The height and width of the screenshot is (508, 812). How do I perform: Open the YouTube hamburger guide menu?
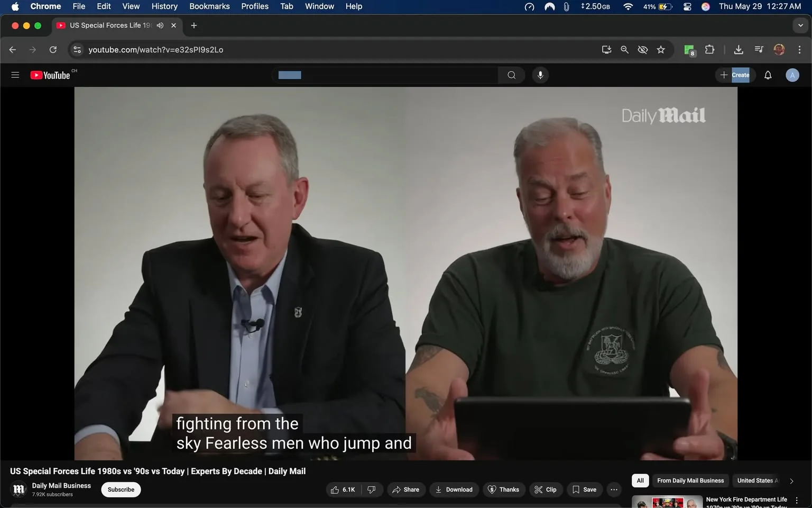pyautogui.click(x=15, y=75)
